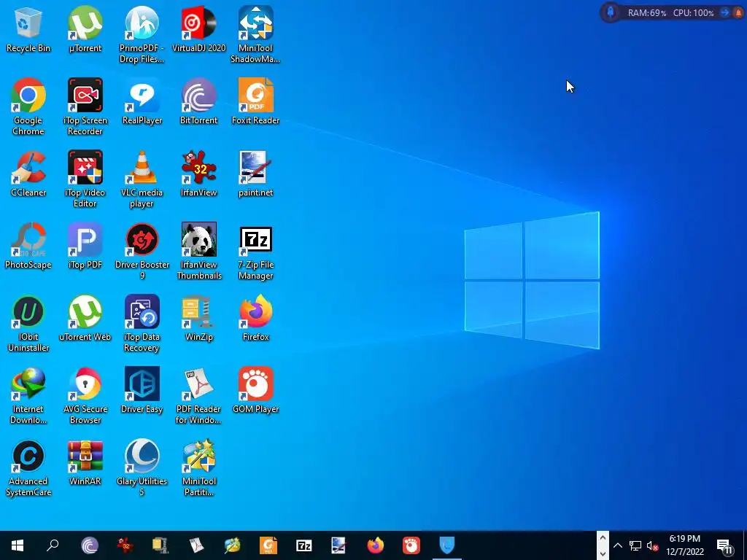
Task: Select the PDF Reader for Windows shortcut
Action: tap(198, 397)
